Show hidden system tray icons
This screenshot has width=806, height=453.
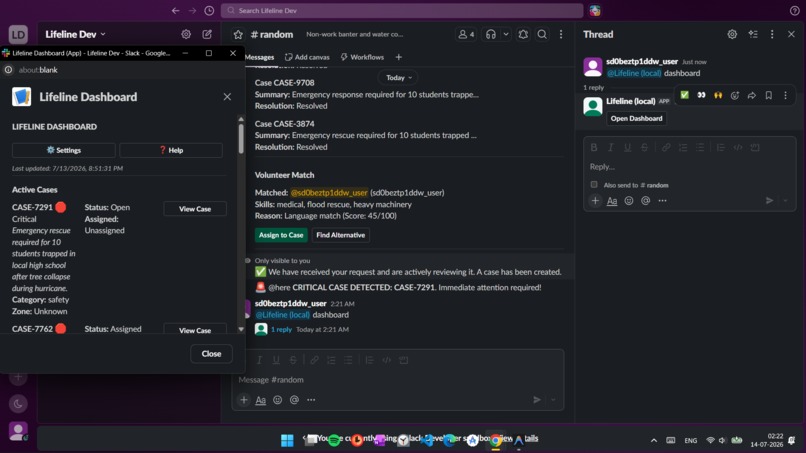coord(653,441)
